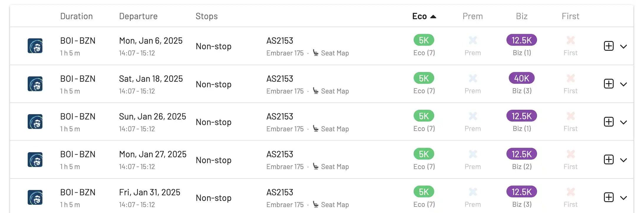The image size is (644, 213).
Task: Click the plus icon on the Jan 31 flight
Action: 609,197
